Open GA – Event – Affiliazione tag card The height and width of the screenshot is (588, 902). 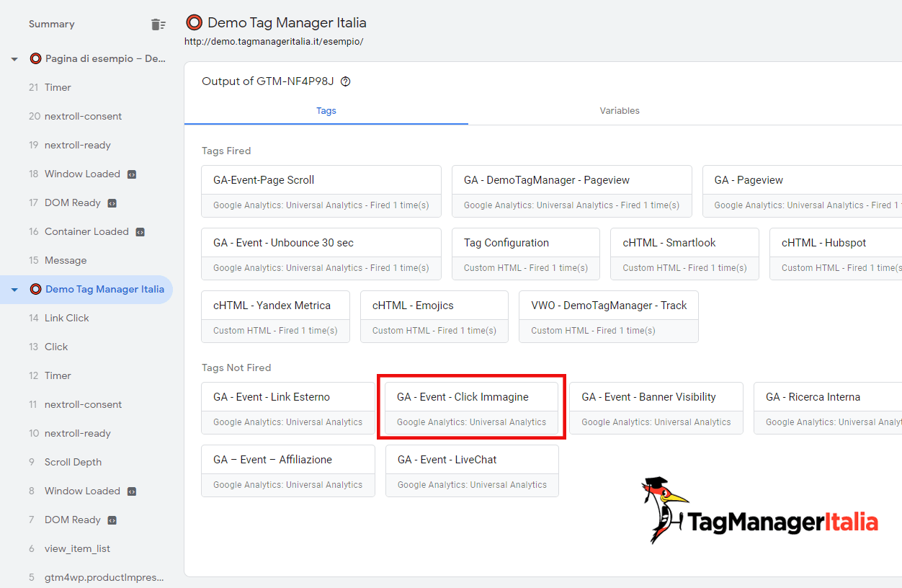288,471
